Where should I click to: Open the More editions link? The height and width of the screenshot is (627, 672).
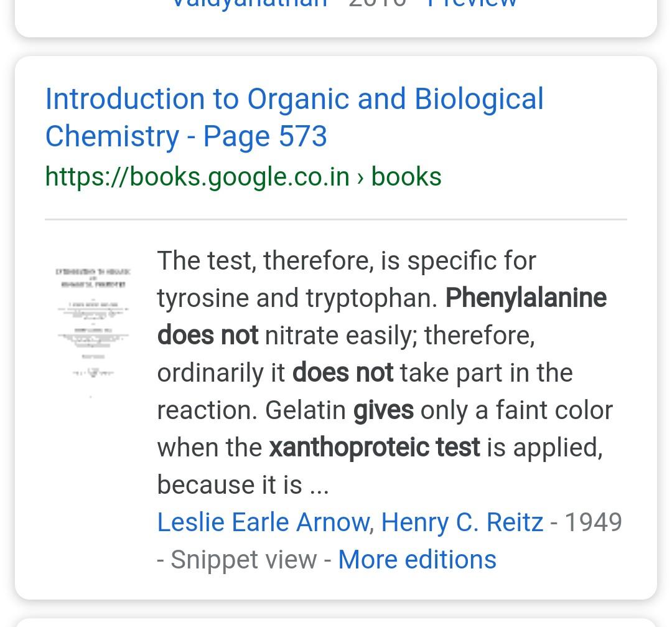pyautogui.click(x=417, y=560)
